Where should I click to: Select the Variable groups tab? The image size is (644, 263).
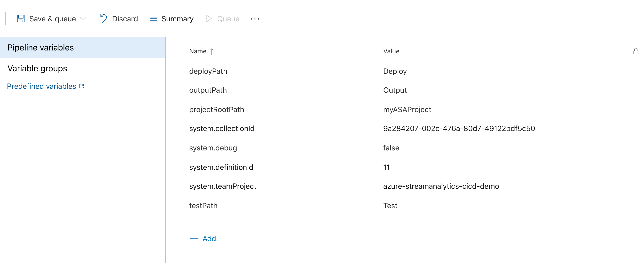click(37, 68)
